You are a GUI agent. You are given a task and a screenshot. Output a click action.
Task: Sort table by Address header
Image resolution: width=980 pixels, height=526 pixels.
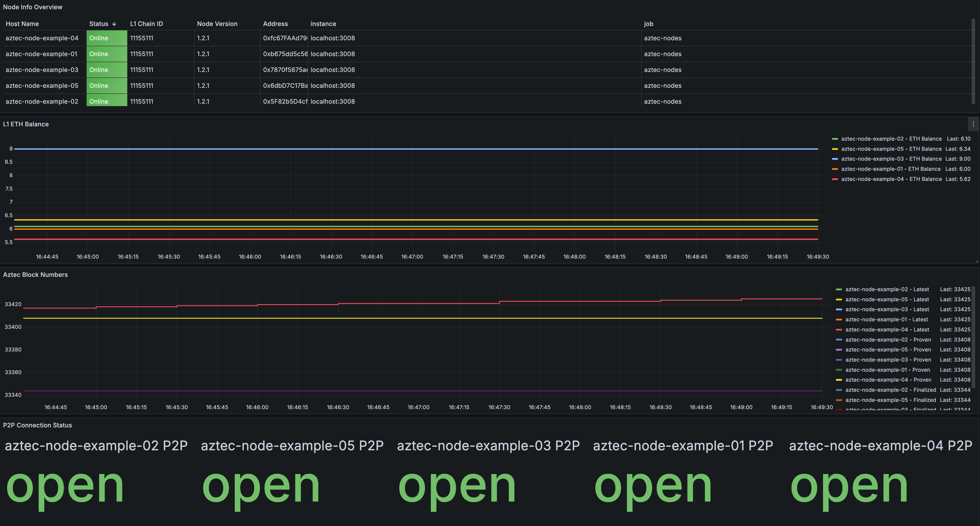point(275,24)
